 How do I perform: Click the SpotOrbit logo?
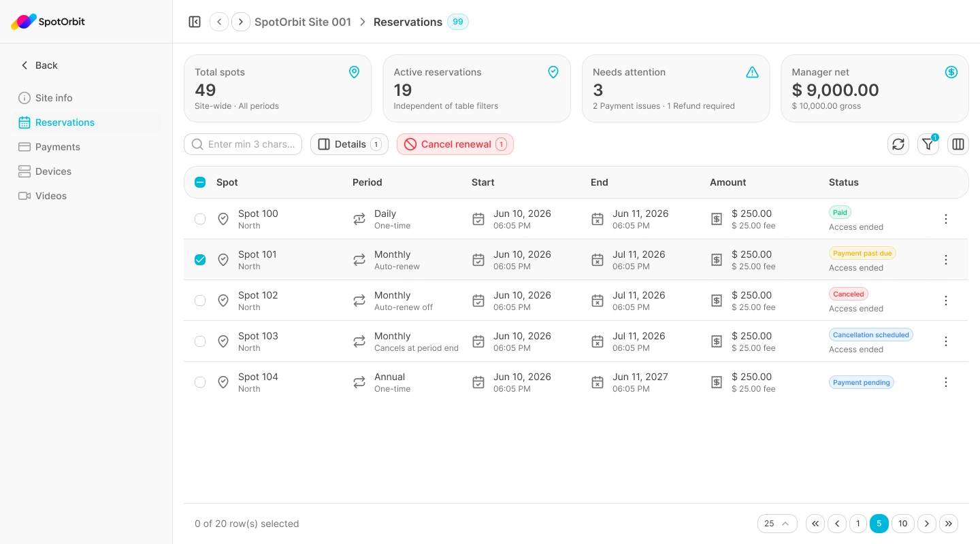[48, 22]
